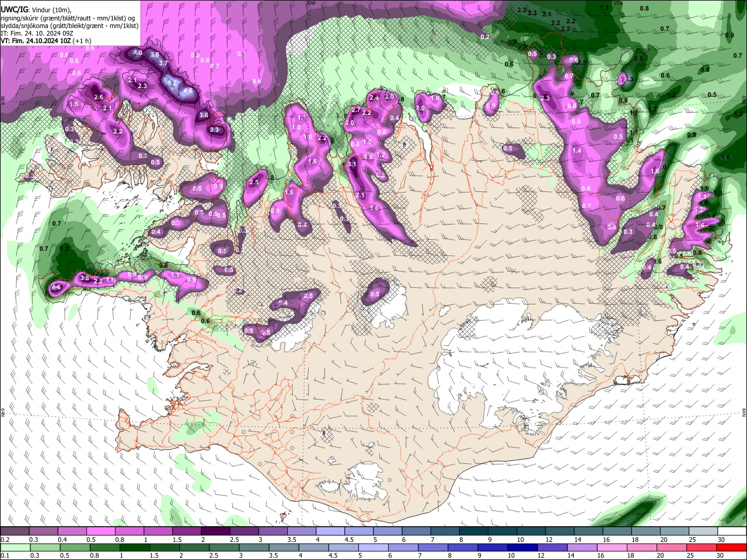Screen dimensions: 747x560
Task: Select the initial time 'IT: Fim. 24. 10. 2024 09Z'
Action: point(37,33)
